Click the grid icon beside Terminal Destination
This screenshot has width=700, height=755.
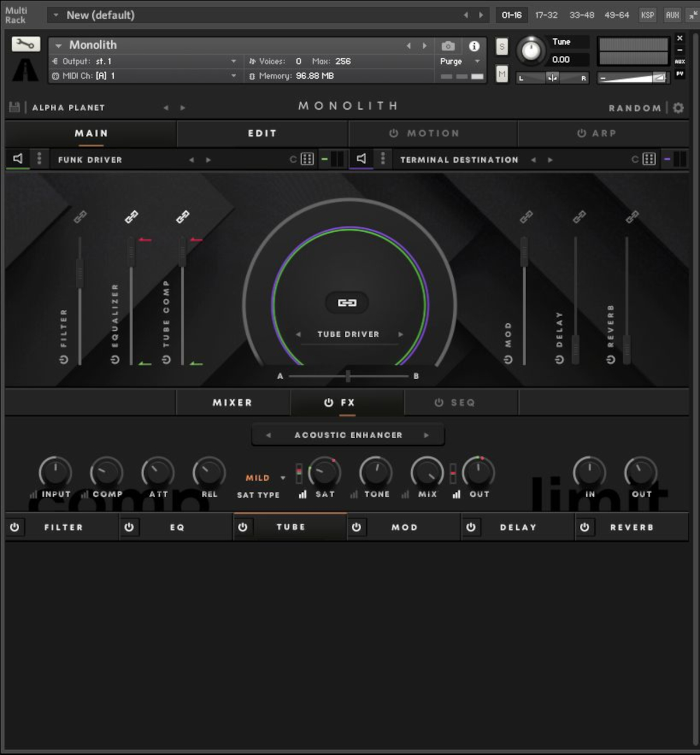pyautogui.click(x=649, y=159)
